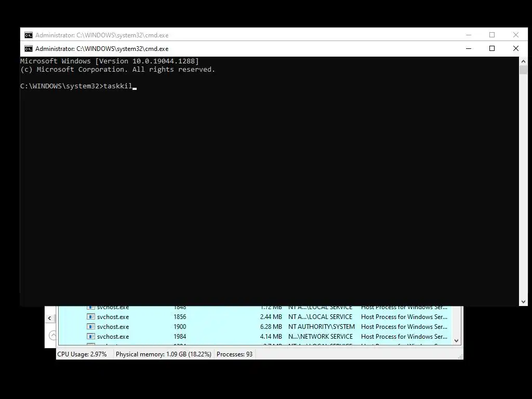Maximize the background cmd.exe window

[492, 35]
